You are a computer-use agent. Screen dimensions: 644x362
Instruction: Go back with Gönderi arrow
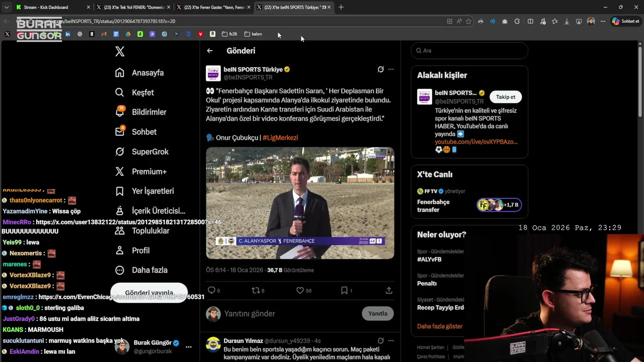[210, 51]
